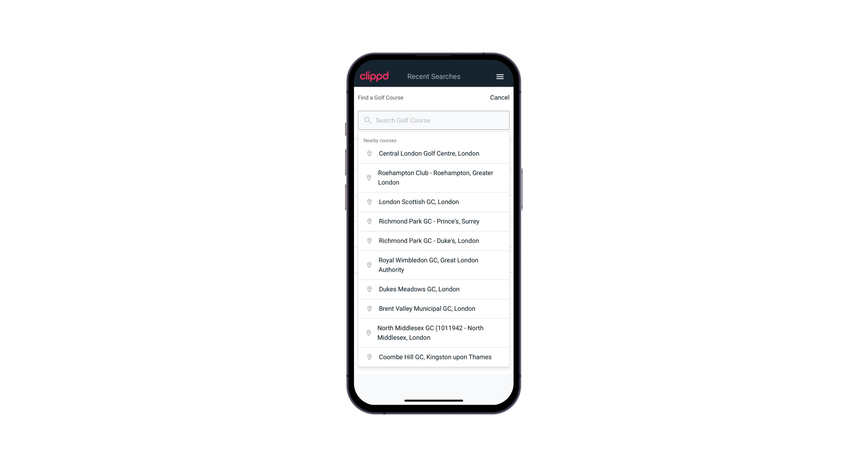Viewport: 868px width, 467px height.
Task: Select Richmond Park GC Prince's Surrey
Action: [434, 221]
